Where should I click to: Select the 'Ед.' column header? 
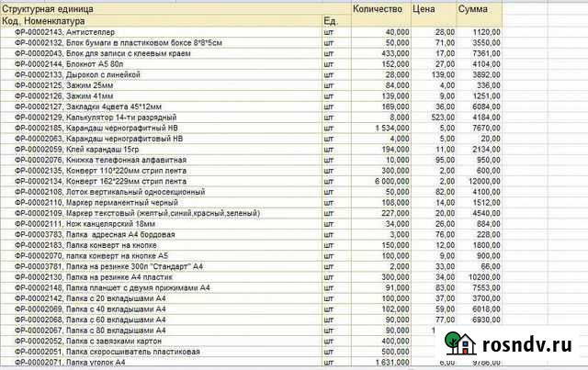331,19
